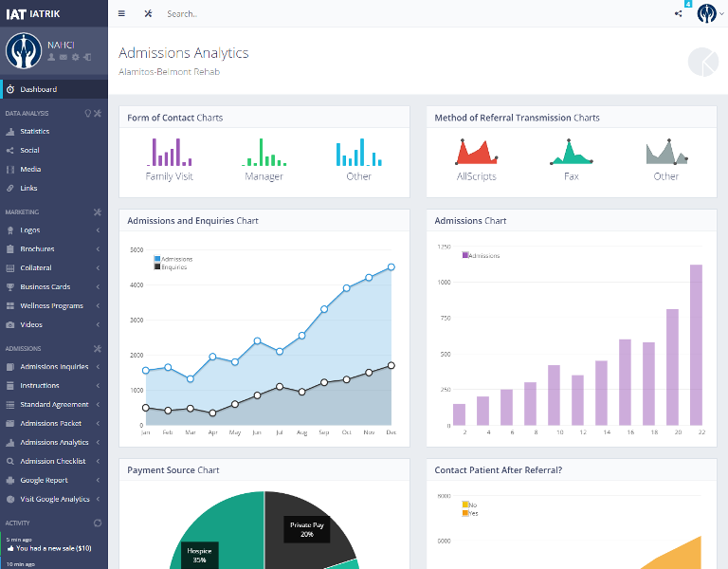Screen dimensions: 728x569
Task: Select Dashboard in the sidebar
Action: point(38,89)
